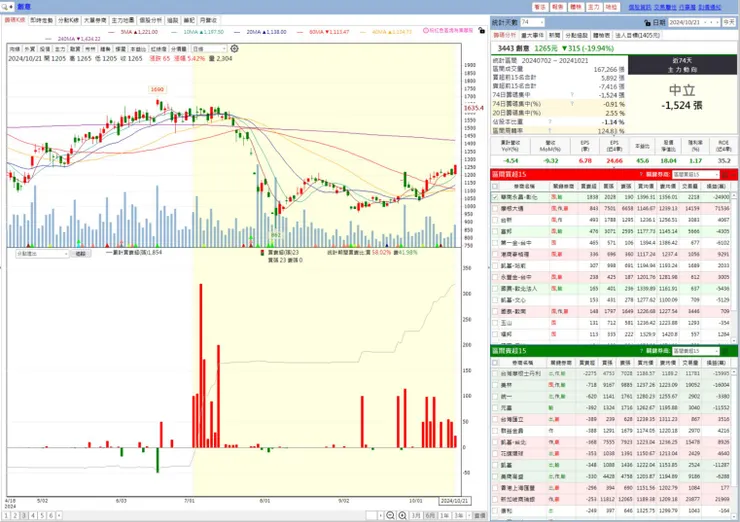Switch to the 分點K線 tab
Screen dimensions: 740x522
[68, 20]
